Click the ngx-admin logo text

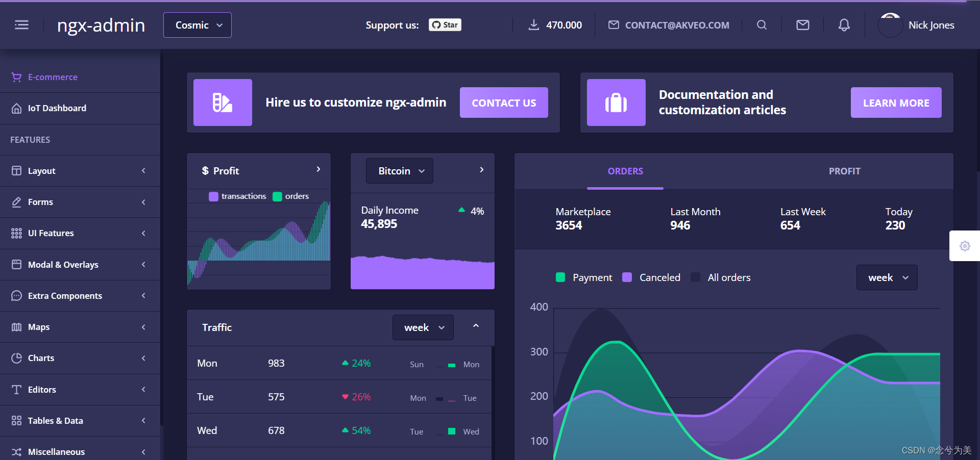coord(101,25)
